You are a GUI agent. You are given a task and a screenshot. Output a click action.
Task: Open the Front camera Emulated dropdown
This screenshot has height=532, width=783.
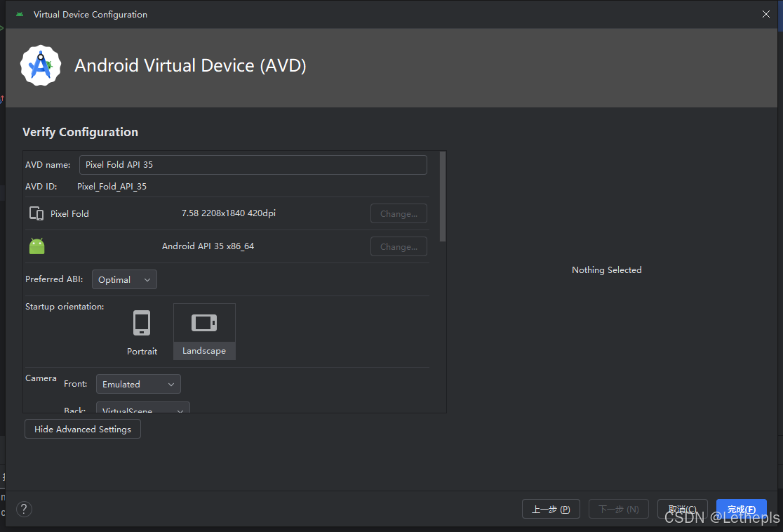tap(138, 384)
